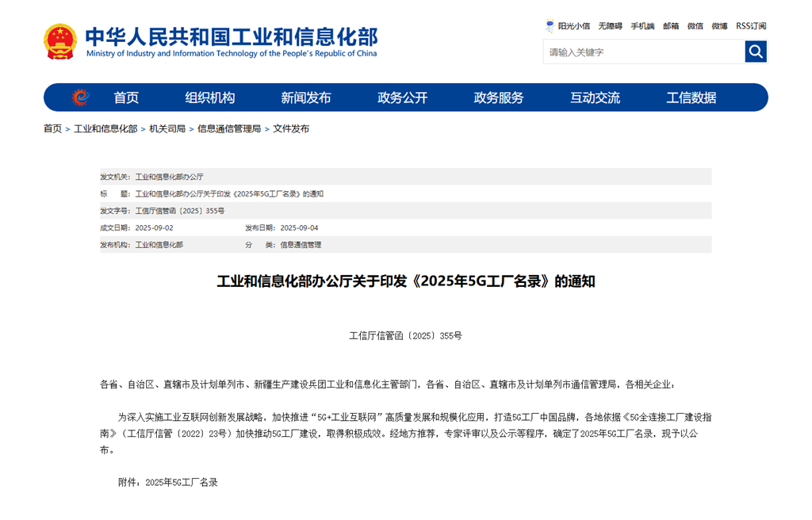Select 工信数据 from the navigation
Screen dimensions: 812x520
click(x=691, y=97)
